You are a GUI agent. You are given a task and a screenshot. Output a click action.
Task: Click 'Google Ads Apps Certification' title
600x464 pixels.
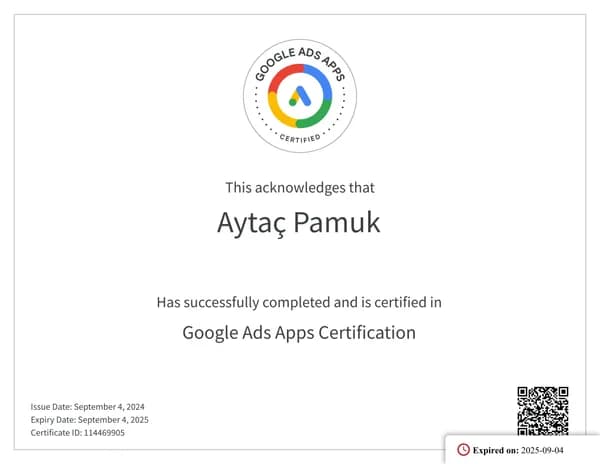click(x=299, y=332)
